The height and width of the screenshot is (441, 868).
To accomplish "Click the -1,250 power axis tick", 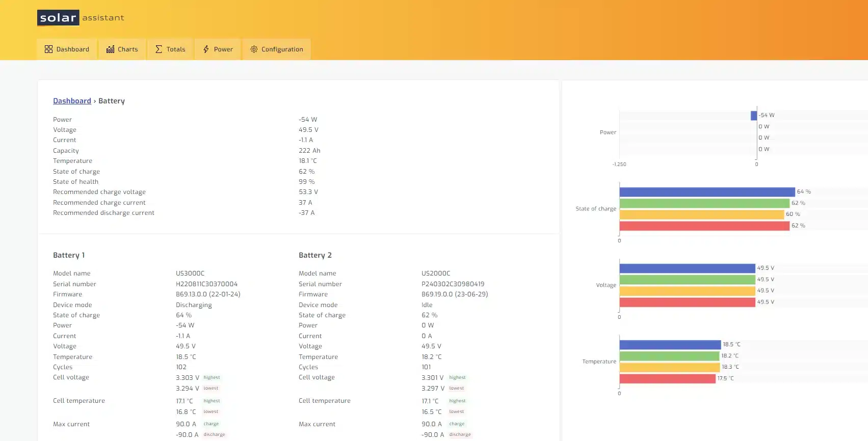I will (619, 164).
